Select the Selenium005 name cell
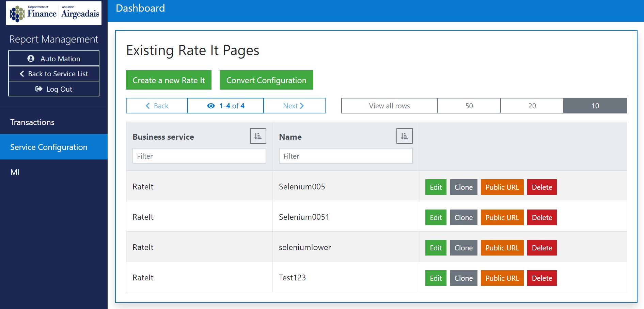644x309 pixels. (346, 186)
